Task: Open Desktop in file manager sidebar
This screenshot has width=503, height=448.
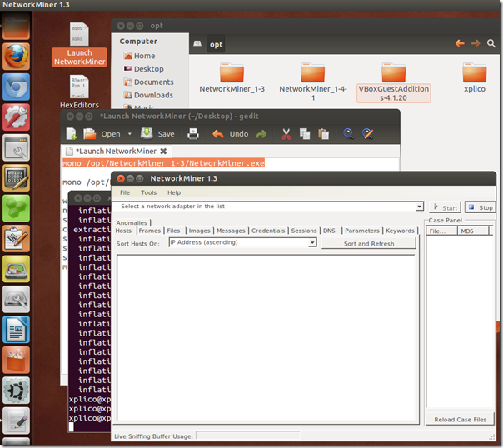Action: pos(144,69)
